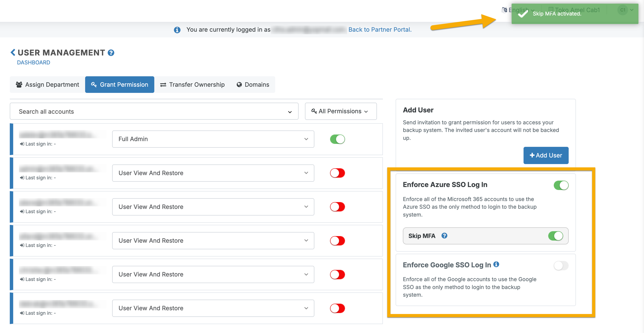Open role dropdown in fifth User View And Restore row
Screen dimensions: 644x333
coord(213,308)
